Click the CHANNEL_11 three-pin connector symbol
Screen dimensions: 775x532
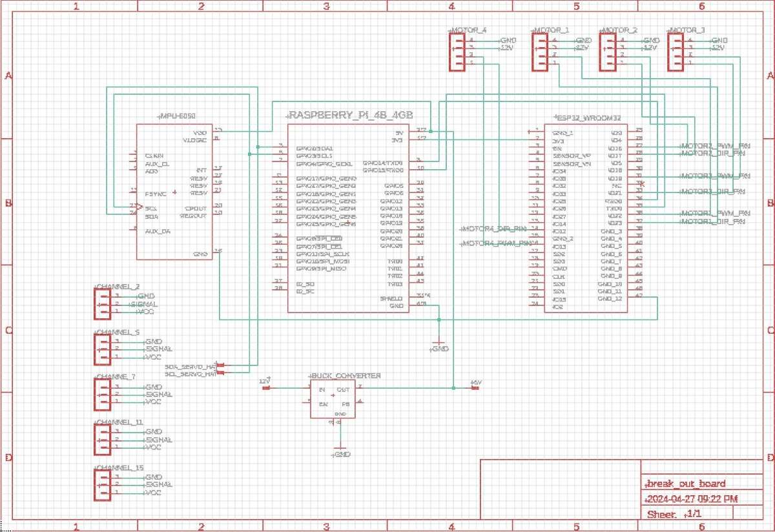click(x=102, y=440)
